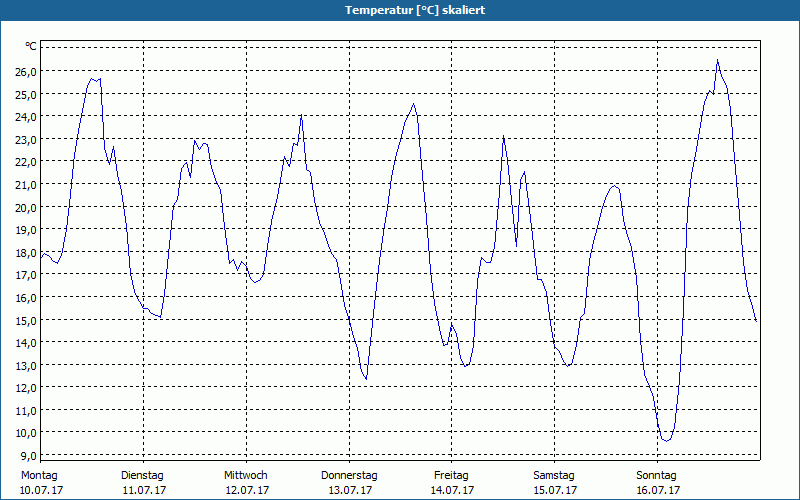Click the 'Temperatur [°C] skaliert' title bar
Viewport: 800px width, 500px height.
click(400, 10)
